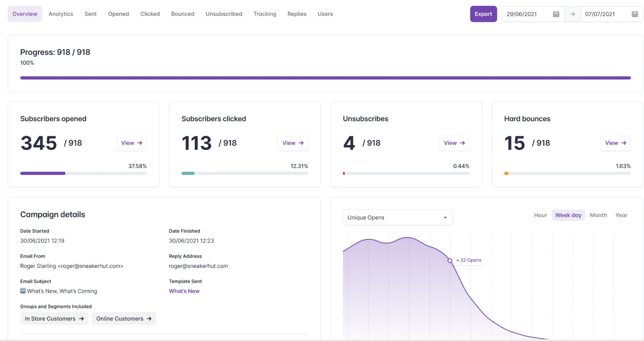Select Year chart interval
644x341 pixels.
[621, 215]
